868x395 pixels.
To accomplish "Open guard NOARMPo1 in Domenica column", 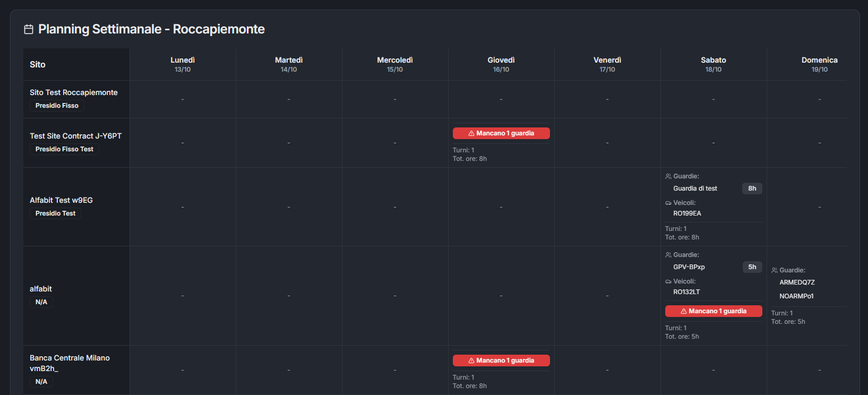I will point(796,296).
